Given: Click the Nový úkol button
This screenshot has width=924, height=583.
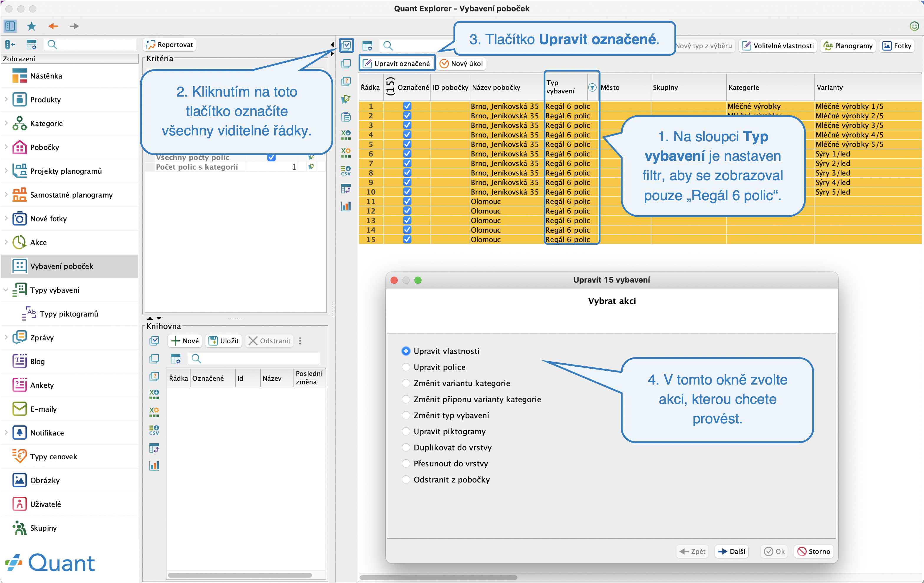Looking at the screenshot, I should click(x=462, y=63).
